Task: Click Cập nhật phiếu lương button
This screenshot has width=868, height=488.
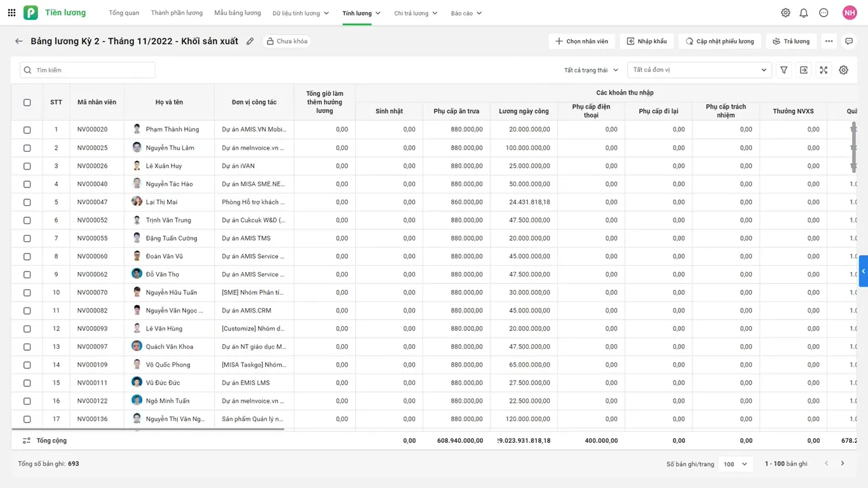Action: coord(719,41)
